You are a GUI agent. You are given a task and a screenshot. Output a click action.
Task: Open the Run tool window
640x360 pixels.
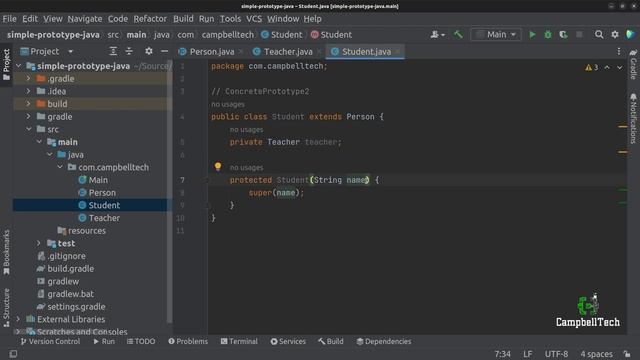(104, 341)
